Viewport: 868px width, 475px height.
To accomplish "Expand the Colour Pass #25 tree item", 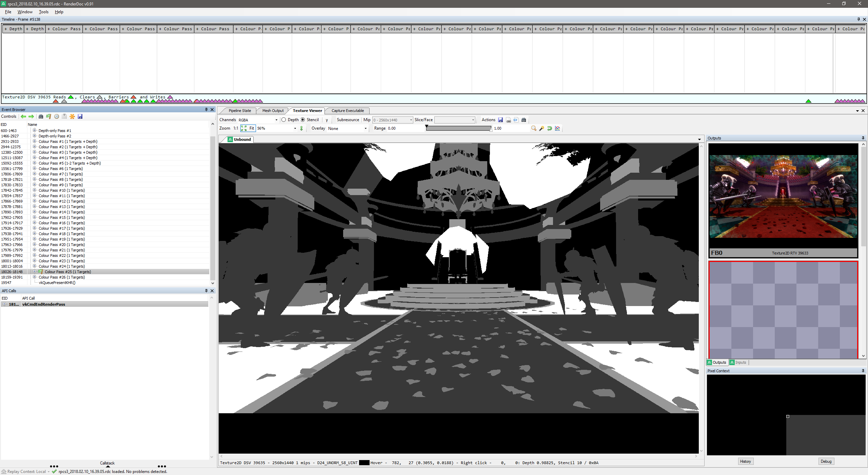I will pos(35,271).
